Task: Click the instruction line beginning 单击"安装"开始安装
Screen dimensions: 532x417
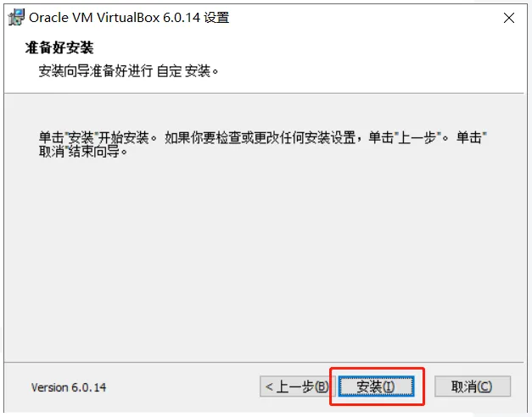Action: (x=263, y=137)
